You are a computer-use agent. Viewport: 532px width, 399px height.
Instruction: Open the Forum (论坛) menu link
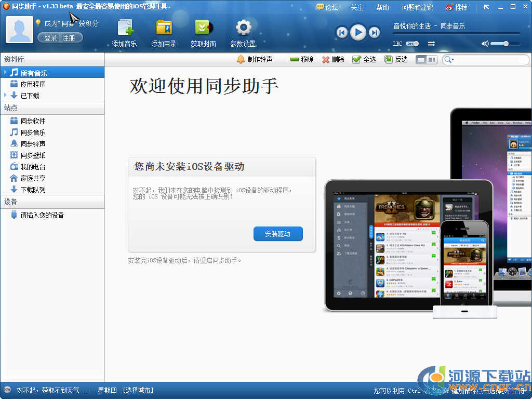[327, 7]
